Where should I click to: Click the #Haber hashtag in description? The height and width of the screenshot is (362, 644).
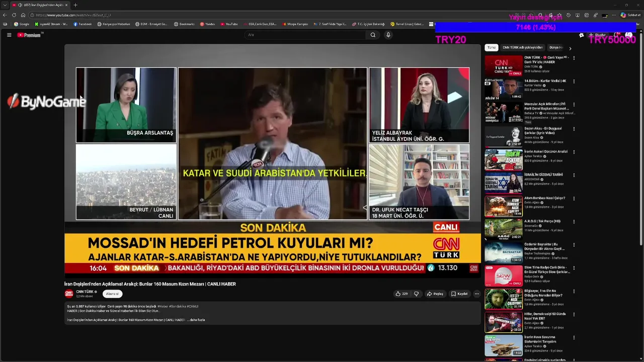tap(163, 306)
